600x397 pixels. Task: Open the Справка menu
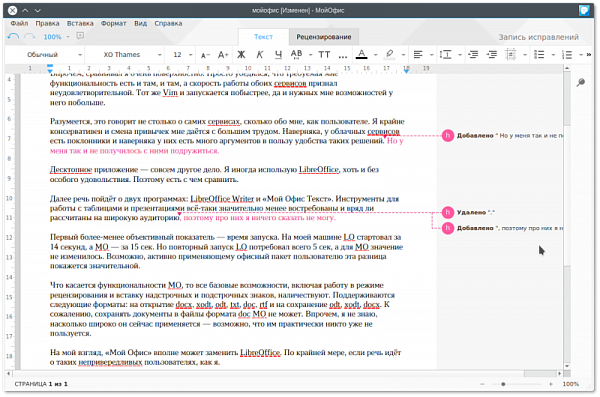coord(168,23)
